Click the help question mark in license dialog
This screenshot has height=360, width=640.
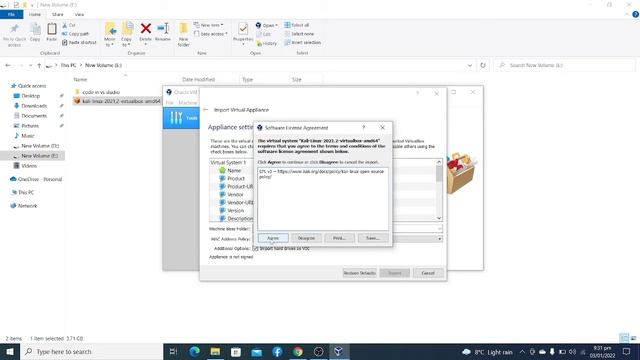point(363,127)
